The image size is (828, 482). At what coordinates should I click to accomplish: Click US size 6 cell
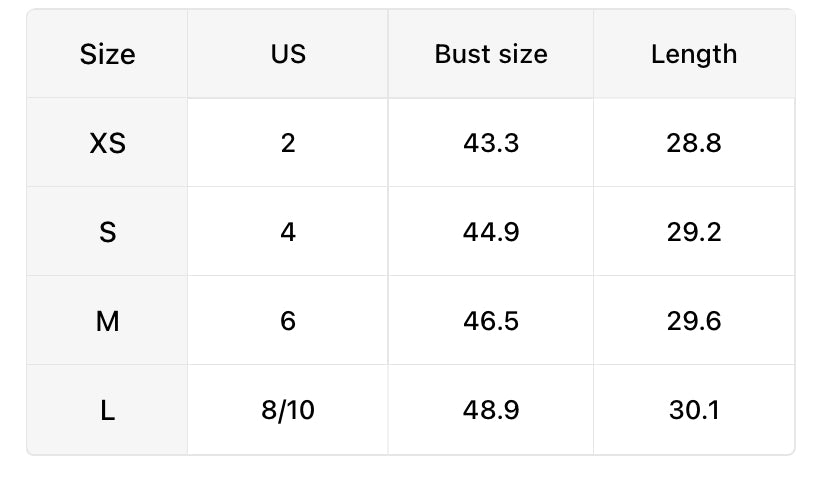coord(288,321)
